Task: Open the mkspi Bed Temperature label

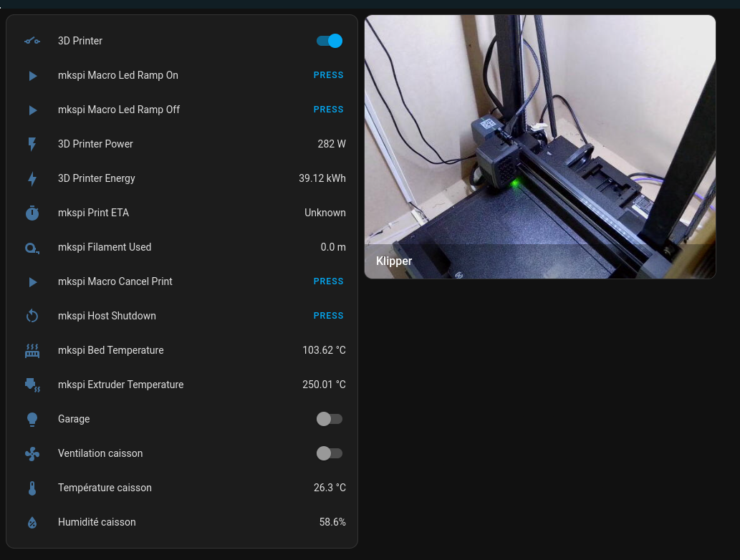Action: (111, 350)
